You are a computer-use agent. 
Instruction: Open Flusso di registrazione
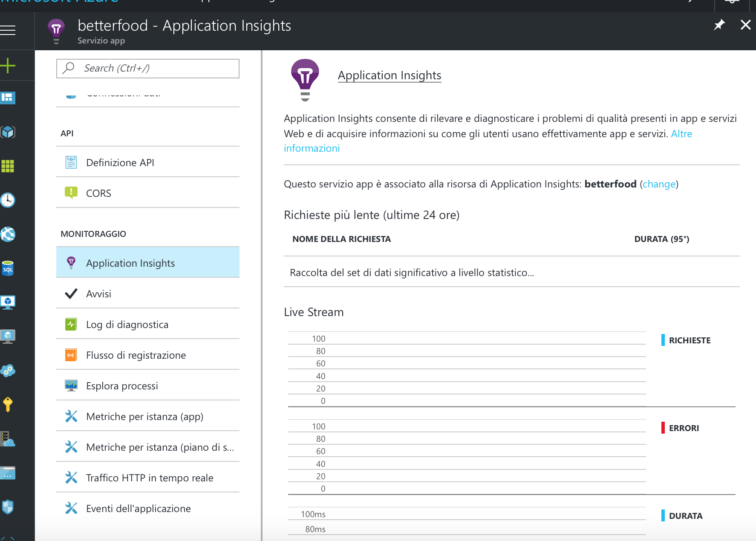coord(148,355)
